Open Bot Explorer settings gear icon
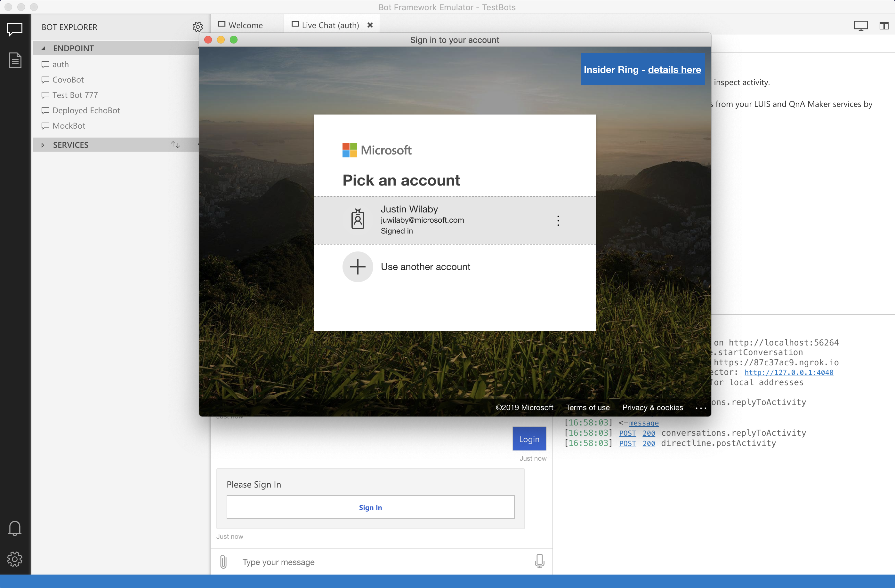895x588 pixels. [x=198, y=27]
